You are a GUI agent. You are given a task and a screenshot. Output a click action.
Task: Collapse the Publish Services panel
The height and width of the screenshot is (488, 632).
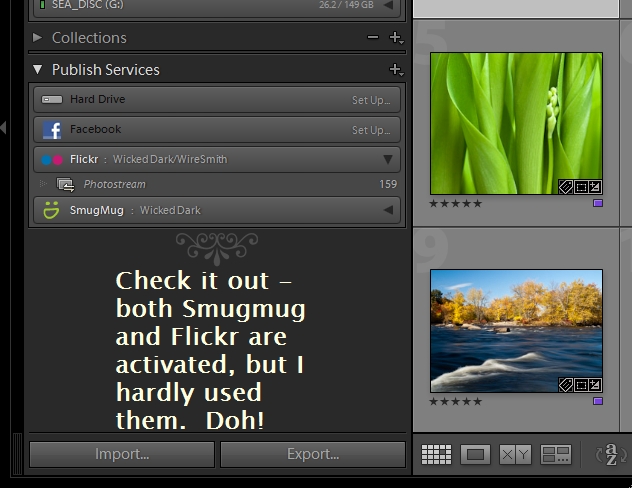[x=38, y=70]
